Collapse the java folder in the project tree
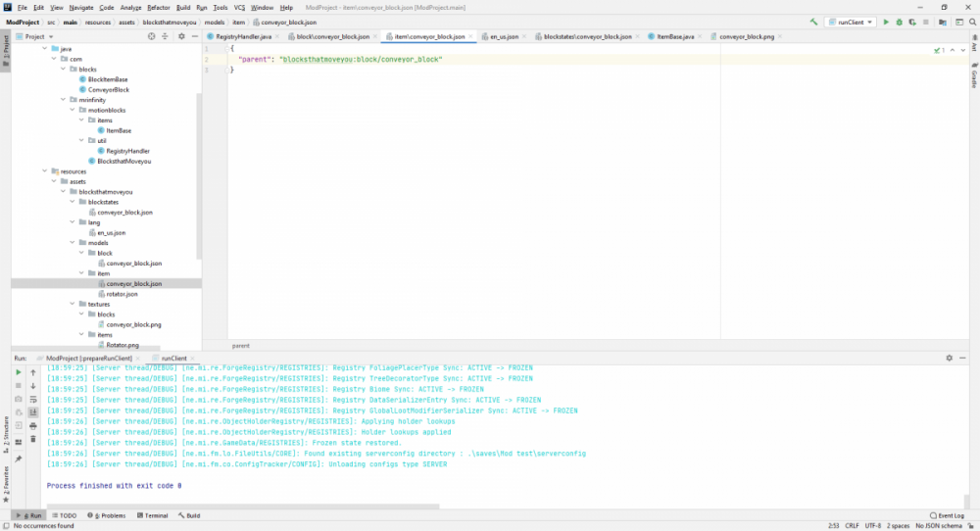Screen dimensions: 980x531 [x=45, y=48]
